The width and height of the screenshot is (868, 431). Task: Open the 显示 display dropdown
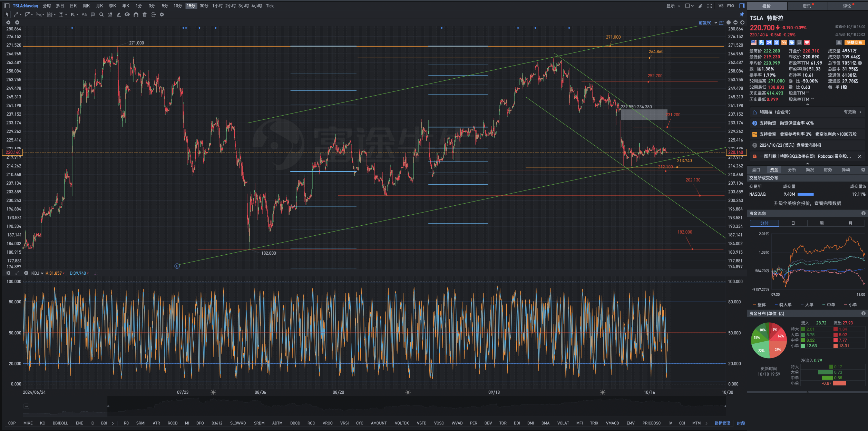[673, 6]
